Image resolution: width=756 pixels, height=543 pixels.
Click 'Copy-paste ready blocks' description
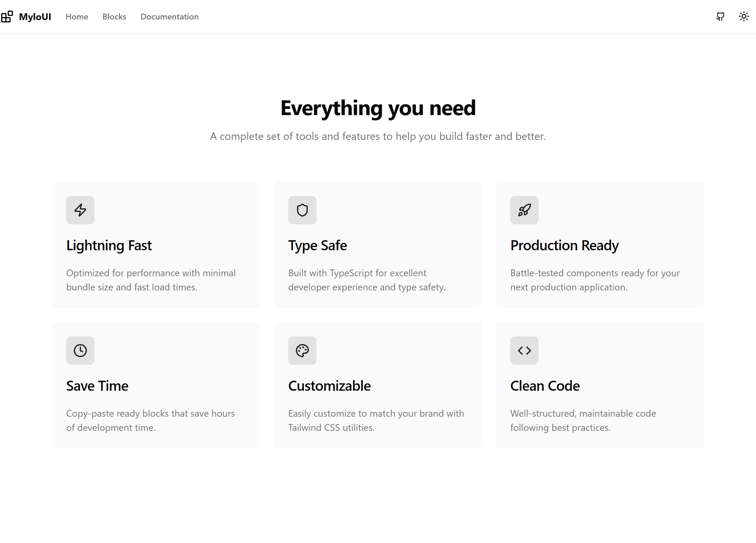(151, 421)
